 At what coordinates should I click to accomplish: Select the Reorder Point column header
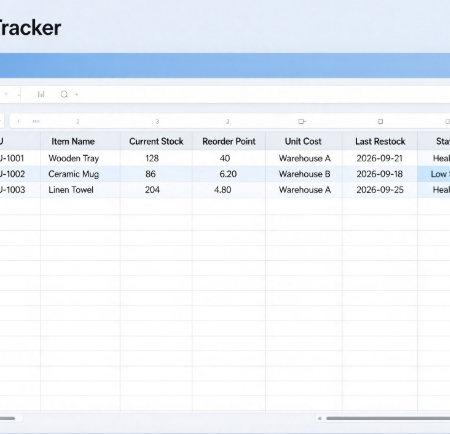[x=229, y=141]
